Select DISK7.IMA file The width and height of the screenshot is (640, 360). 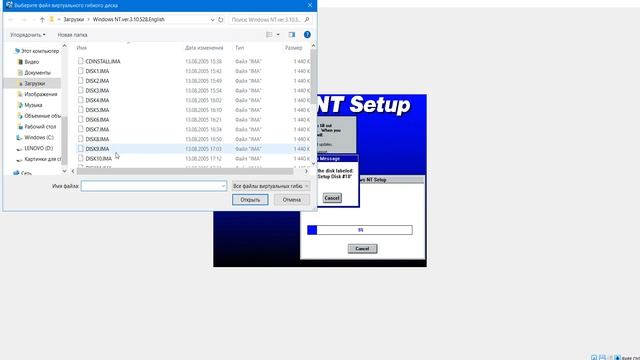97,129
